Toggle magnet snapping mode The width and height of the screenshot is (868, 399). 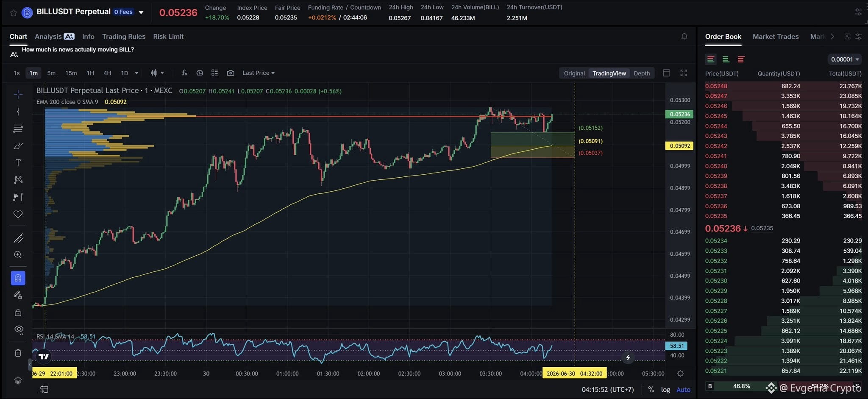point(18,278)
